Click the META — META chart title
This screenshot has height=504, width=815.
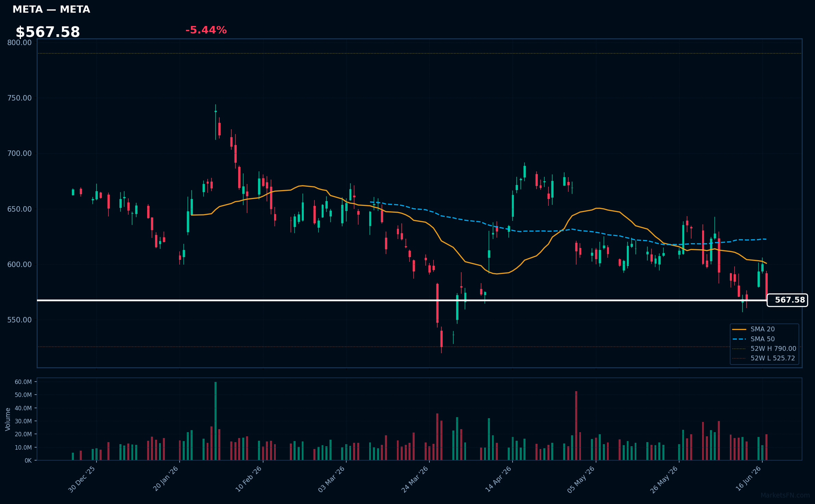coord(51,10)
